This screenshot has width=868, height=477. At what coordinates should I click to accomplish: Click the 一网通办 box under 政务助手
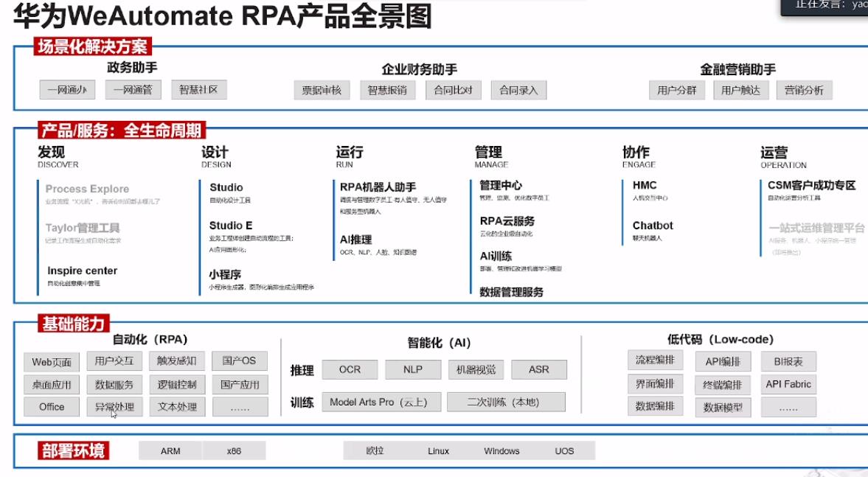[x=67, y=90]
